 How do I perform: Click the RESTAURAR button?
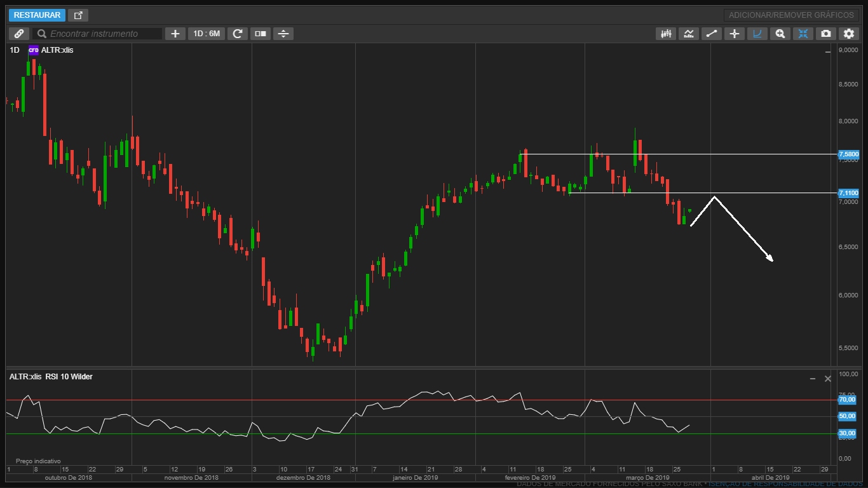(37, 15)
